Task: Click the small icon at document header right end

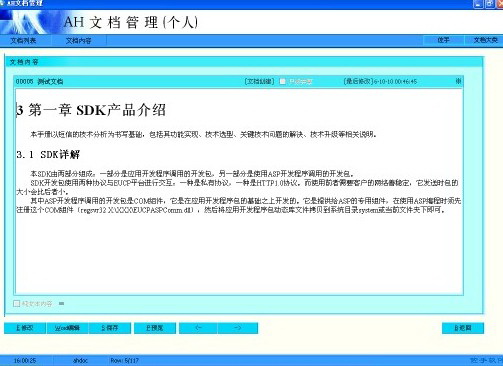Action: click(x=458, y=81)
